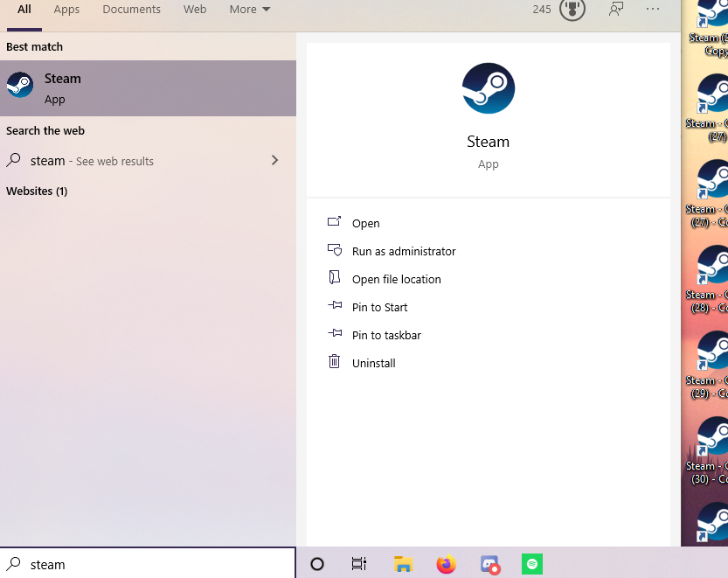
Task: Open the three-dots options menu
Action: tap(653, 9)
